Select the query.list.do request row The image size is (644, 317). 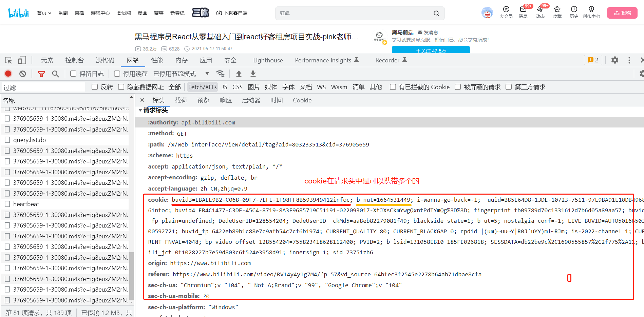(x=64, y=140)
